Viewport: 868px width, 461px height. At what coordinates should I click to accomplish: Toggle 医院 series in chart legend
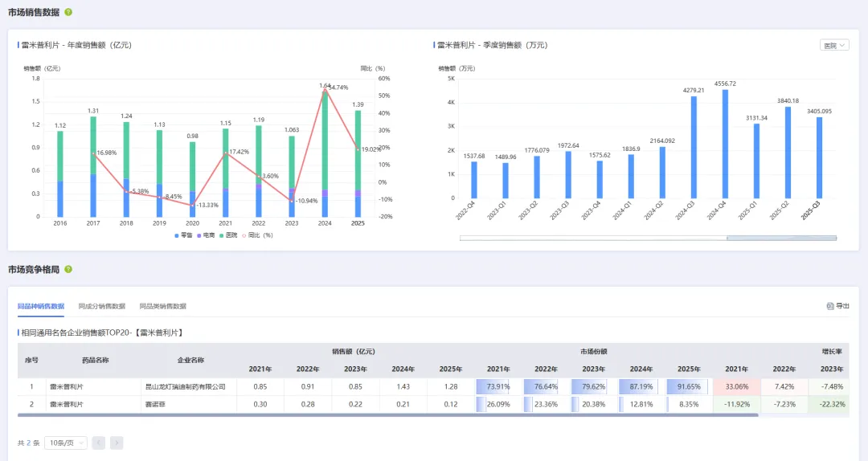tap(228, 235)
